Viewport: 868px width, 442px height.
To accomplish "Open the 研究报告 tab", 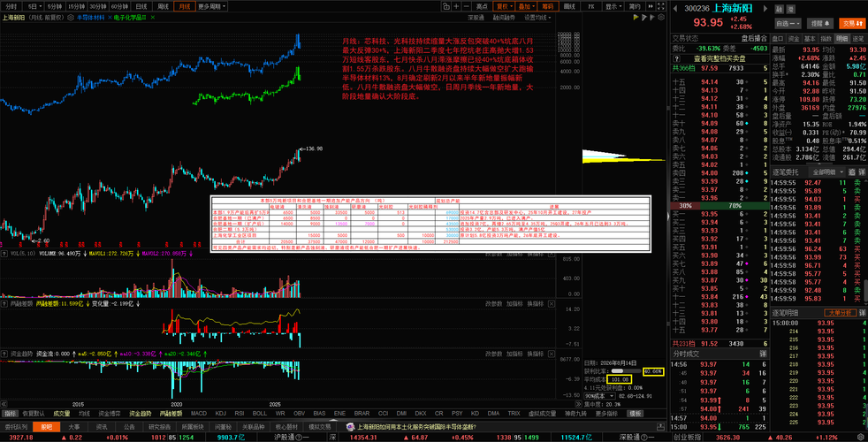I will click(157, 427).
